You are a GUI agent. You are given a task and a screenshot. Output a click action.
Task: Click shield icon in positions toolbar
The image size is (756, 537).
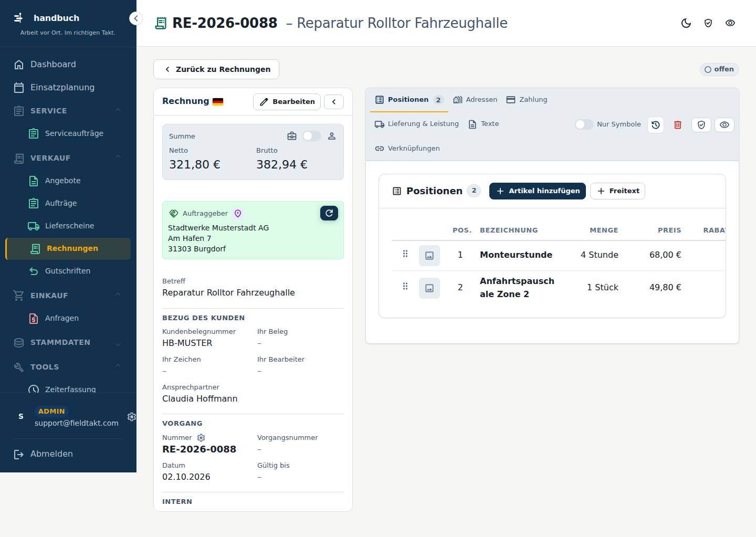tap(701, 125)
